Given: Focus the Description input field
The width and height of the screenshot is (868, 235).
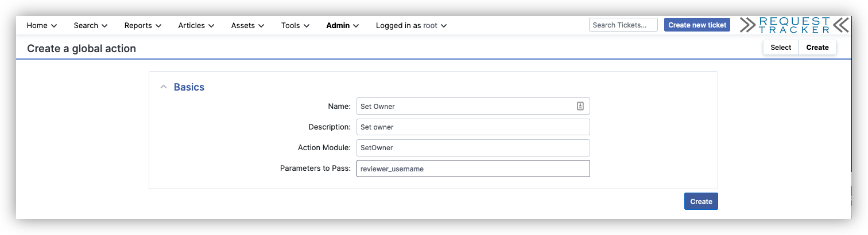Looking at the screenshot, I should click(x=472, y=127).
